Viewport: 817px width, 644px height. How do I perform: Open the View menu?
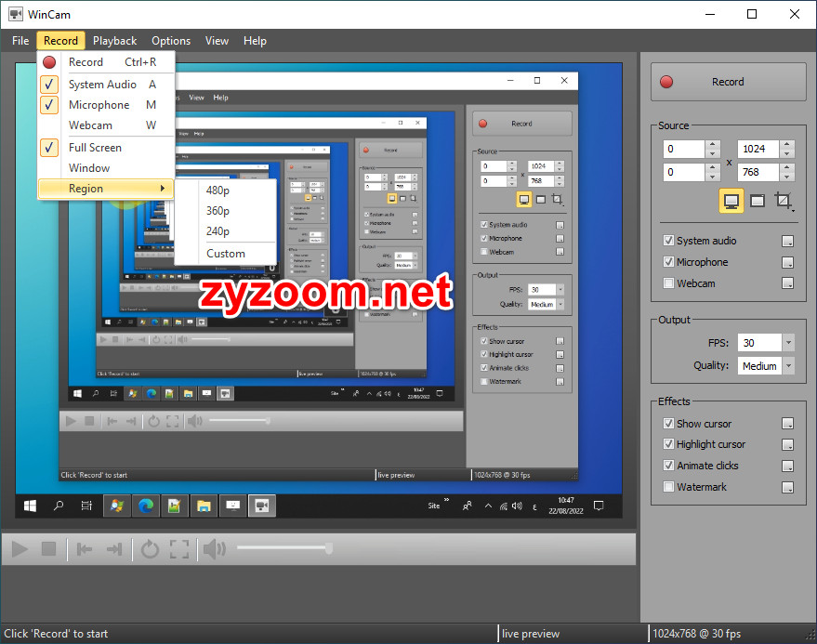(217, 41)
